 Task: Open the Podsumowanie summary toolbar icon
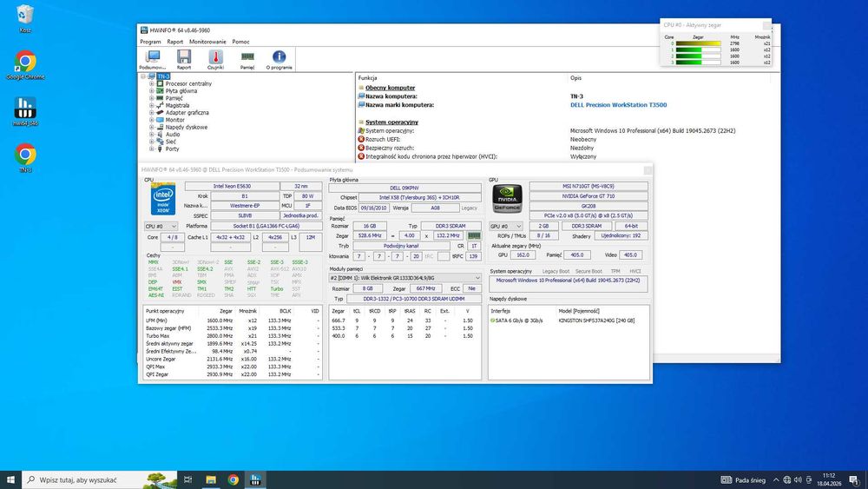153,59
